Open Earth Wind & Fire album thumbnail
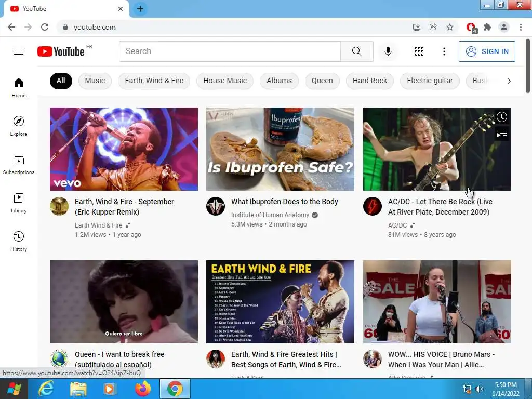532x399 pixels. coord(280,302)
